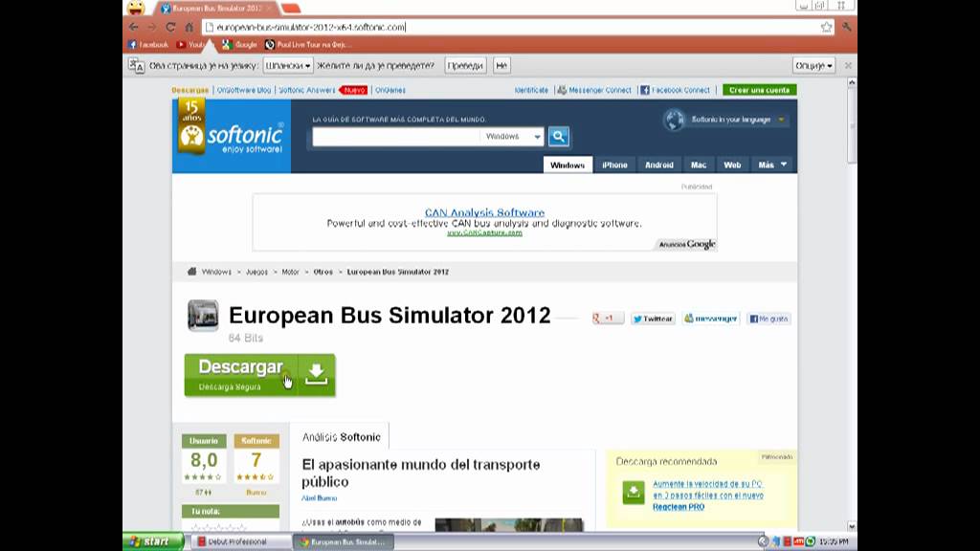Open the Softonic in your language dropdown
The width and height of the screenshot is (980, 551).
coord(738,120)
